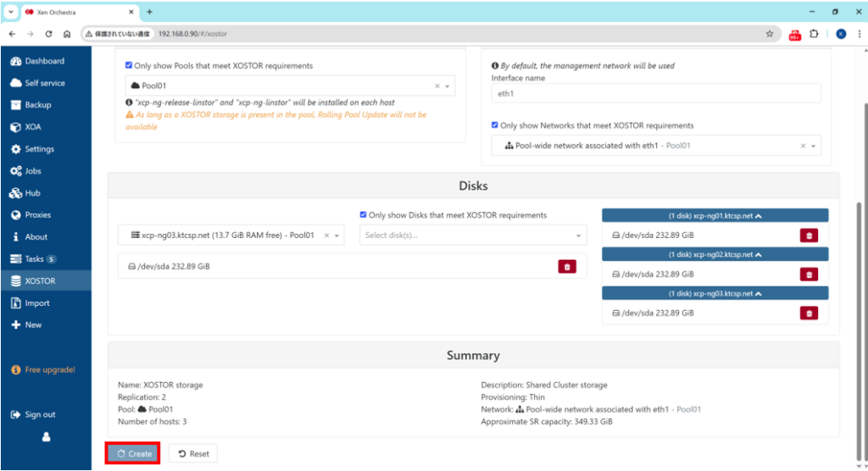This screenshot has height=471, width=868.
Task: Remove /dev/sda disk from xcp-ng02 host
Action: (x=809, y=274)
